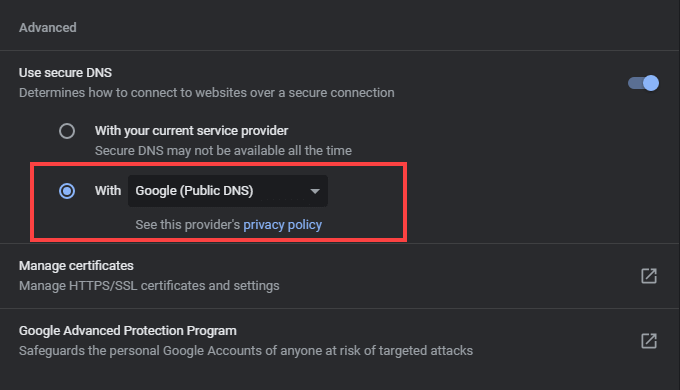Viewport: 680px width, 390px height.
Task: Click the dropdown arrow beside Google (Public DNS)
Action: click(315, 191)
